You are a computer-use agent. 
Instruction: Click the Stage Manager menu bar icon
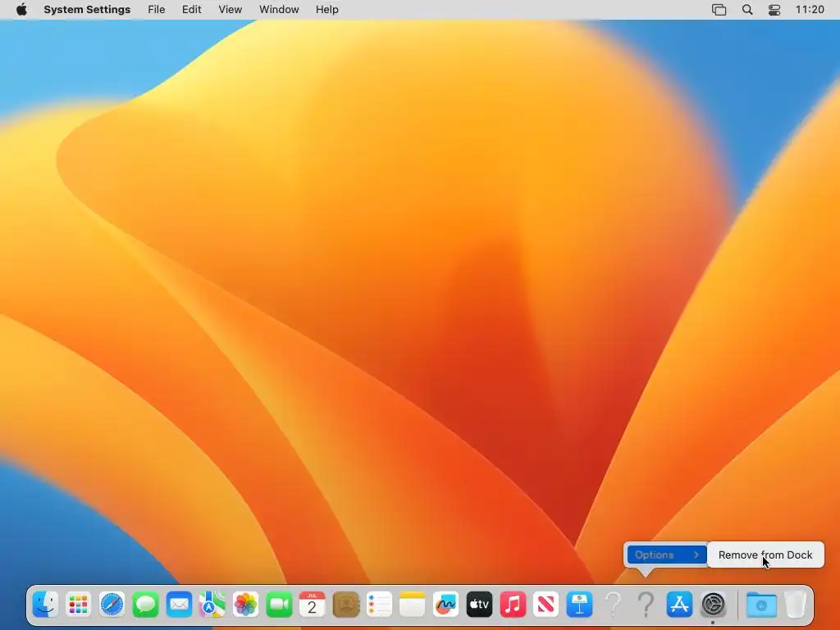coord(719,10)
